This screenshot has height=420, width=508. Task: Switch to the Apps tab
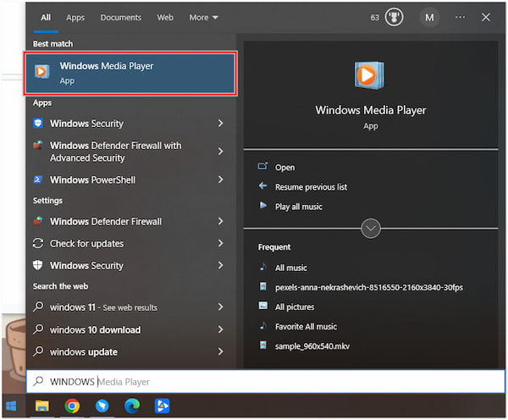75,18
